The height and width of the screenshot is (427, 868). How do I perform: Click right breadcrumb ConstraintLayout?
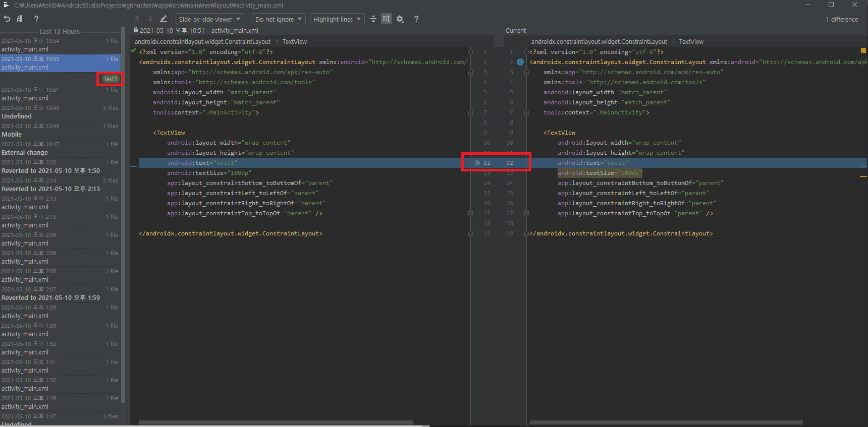pos(599,42)
